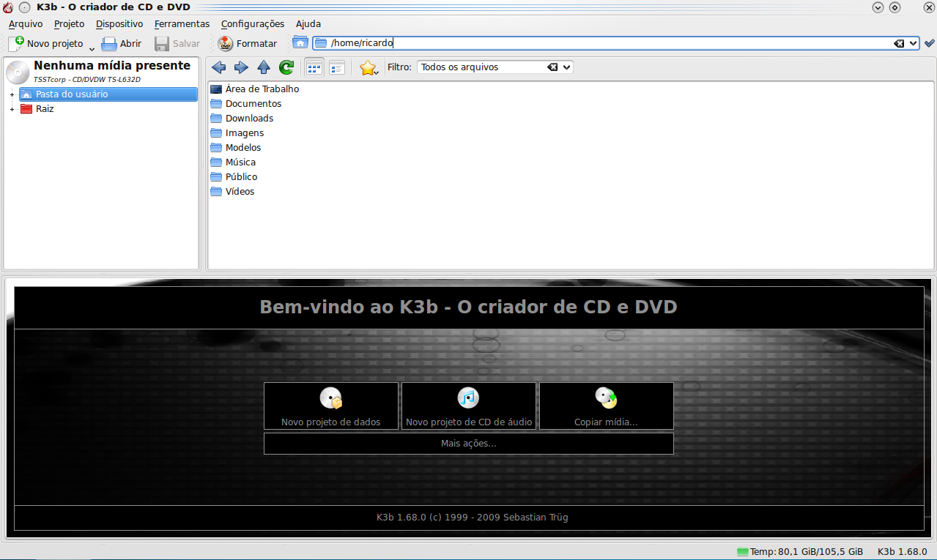Click the Nenhuma mídia presente disc icon

[18, 72]
